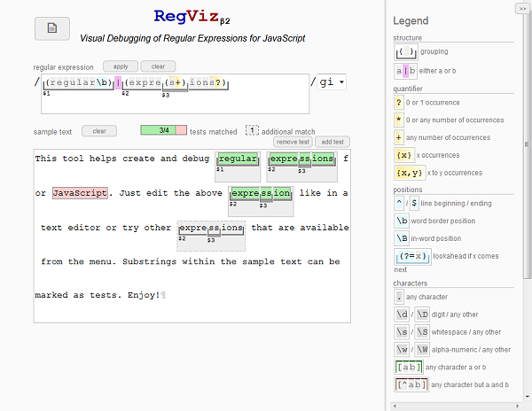This screenshot has width=532, height=411.
Task: Click the Legend panel vertical scrollbar
Action: click(527, 145)
